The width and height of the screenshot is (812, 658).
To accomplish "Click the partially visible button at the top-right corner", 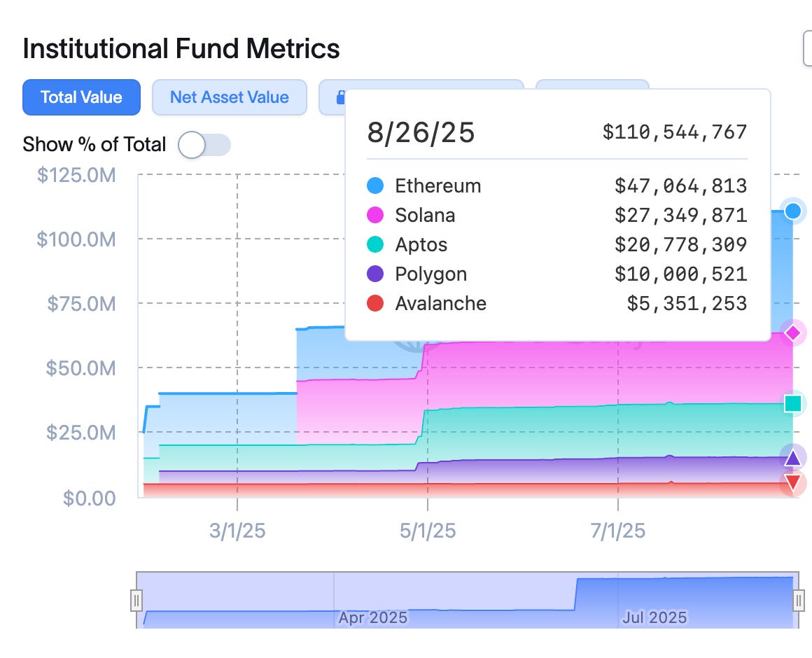I will coord(807,48).
